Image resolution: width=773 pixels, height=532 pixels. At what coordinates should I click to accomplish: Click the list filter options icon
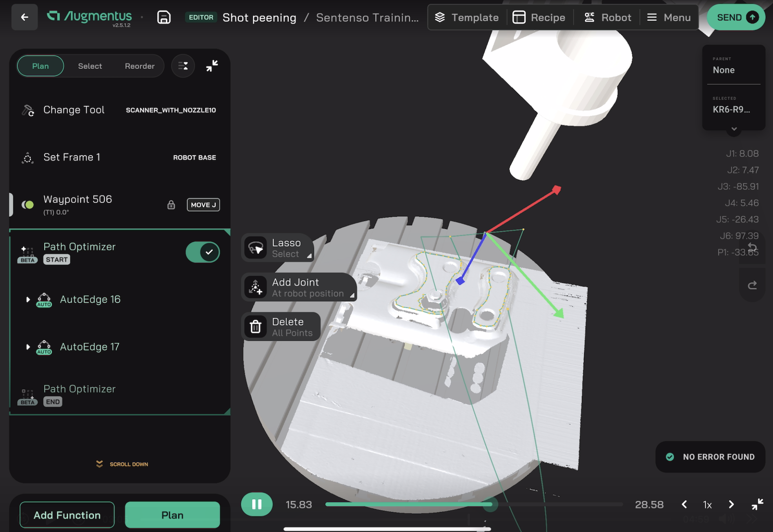click(x=183, y=66)
